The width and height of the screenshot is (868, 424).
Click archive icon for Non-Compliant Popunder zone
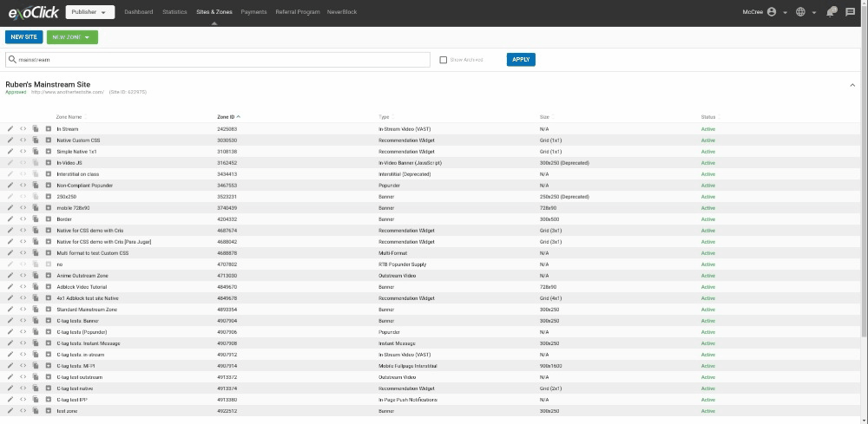(49, 186)
